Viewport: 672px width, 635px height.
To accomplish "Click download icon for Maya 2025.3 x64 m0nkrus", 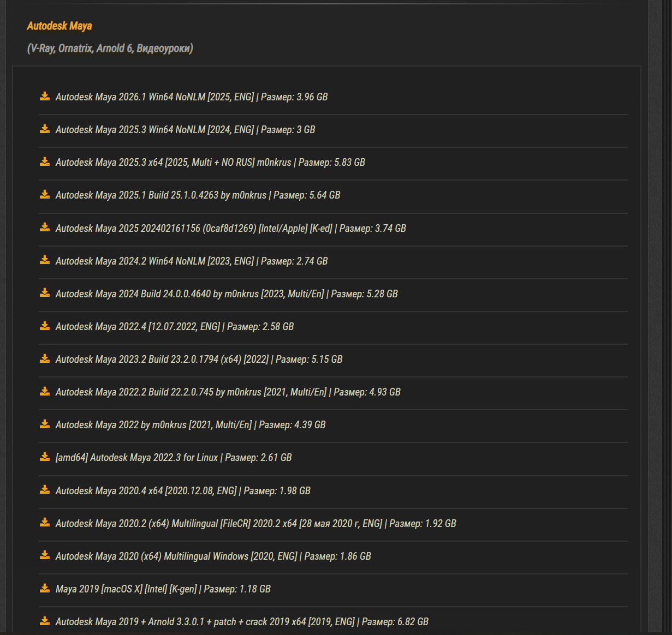I will point(45,162).
